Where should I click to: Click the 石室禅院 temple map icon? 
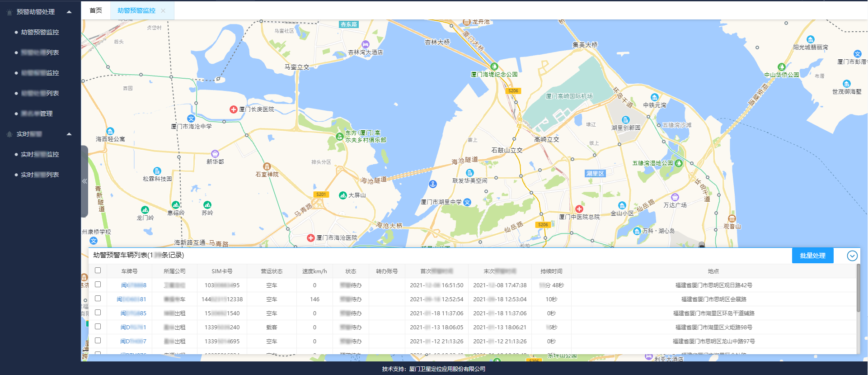[x=267, y=166]
